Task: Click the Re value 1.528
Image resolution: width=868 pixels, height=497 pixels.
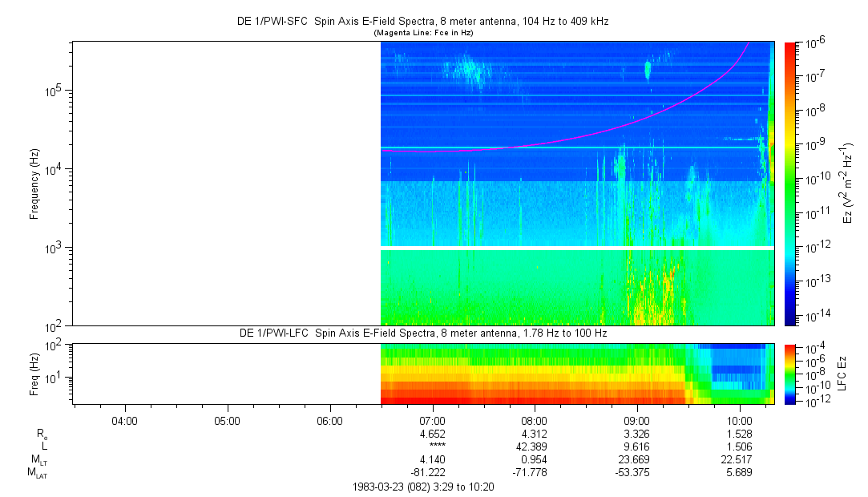Action: [739, 433]
